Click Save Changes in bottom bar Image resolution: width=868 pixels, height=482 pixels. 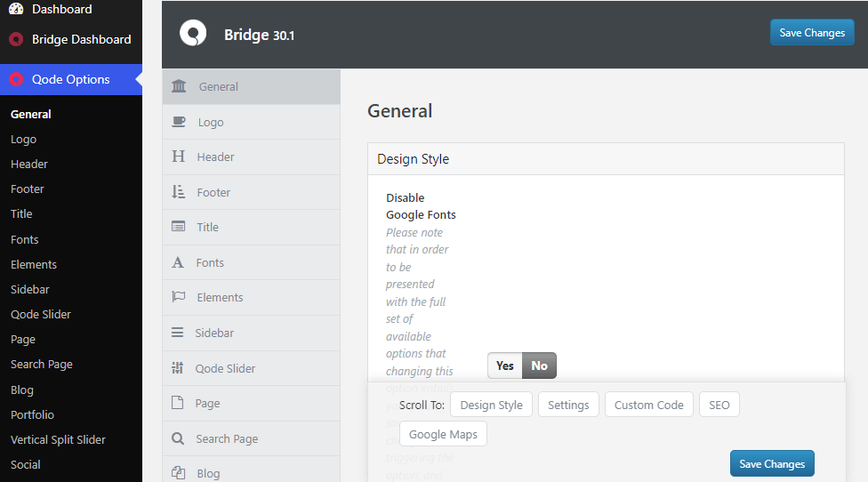point(772,463)
